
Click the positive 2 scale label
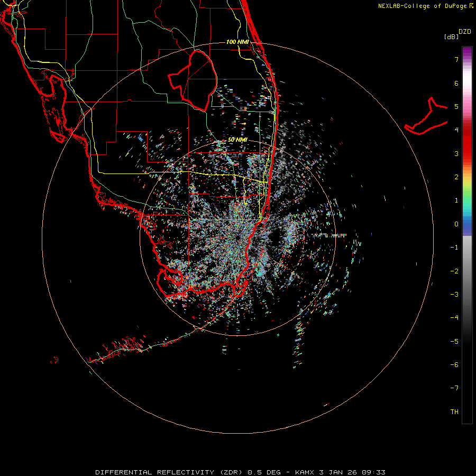coord(456,177)
